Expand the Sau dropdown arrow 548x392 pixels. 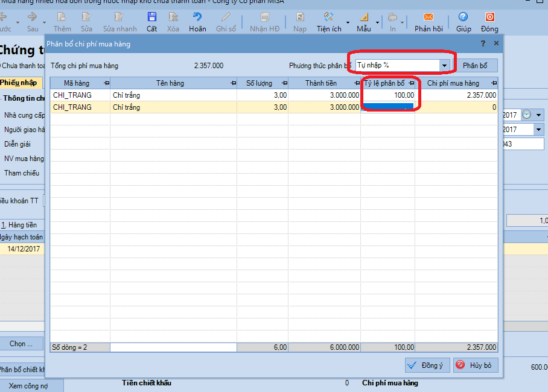(44, 23)
